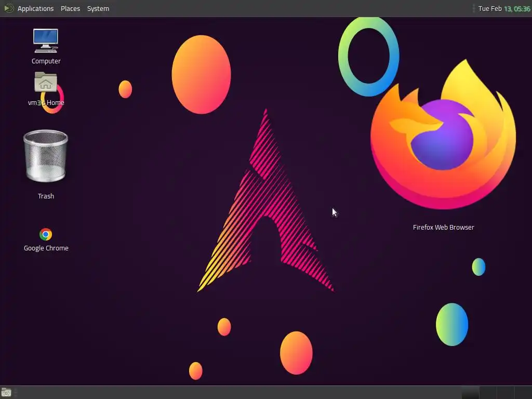Click the MATE logo icon beside Applications
Screen dimensions: 532x399
(8, 8)
